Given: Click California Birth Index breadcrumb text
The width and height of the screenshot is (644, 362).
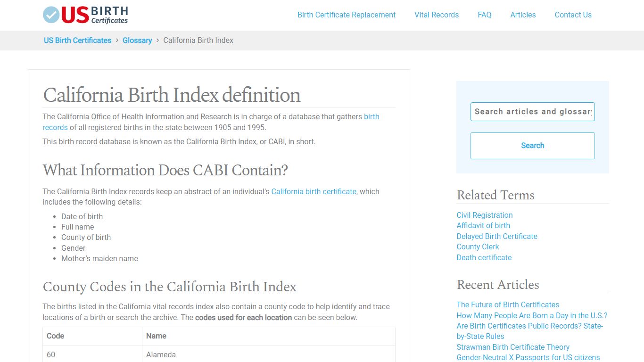Looking at the screenshot, I should [x=198, y=41].
